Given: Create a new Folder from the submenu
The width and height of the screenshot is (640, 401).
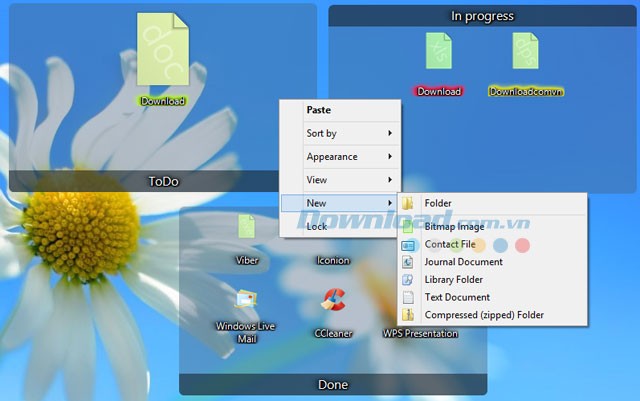Looking at the screenshot, I should (437, 203).
